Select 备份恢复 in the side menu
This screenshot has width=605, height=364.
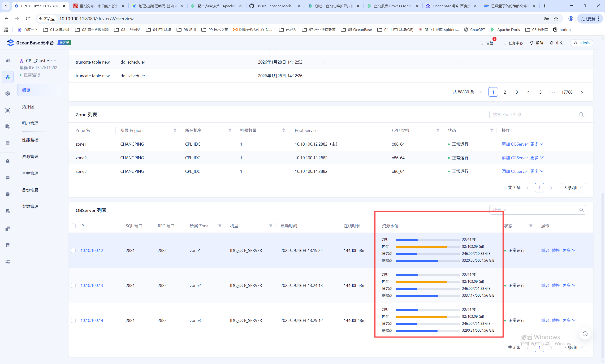[30, 190]
